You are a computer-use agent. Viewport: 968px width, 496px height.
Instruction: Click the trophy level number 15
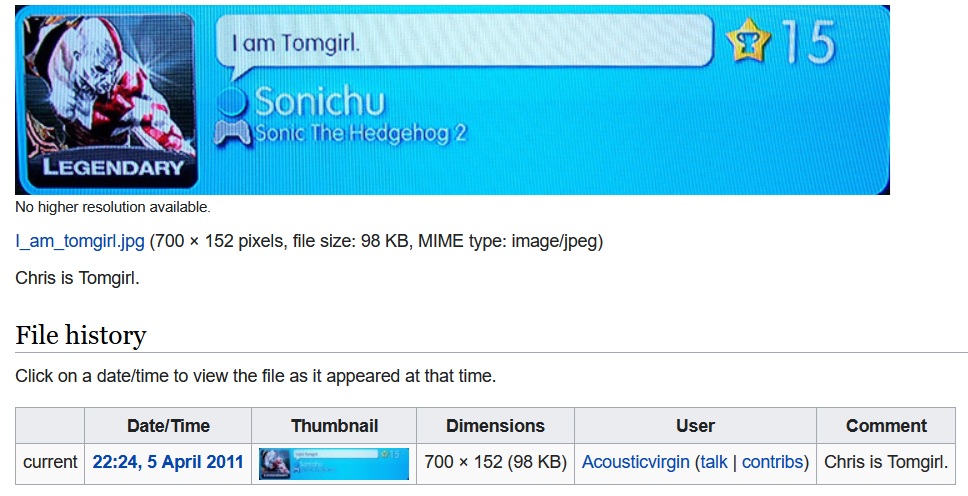[807, 42]
